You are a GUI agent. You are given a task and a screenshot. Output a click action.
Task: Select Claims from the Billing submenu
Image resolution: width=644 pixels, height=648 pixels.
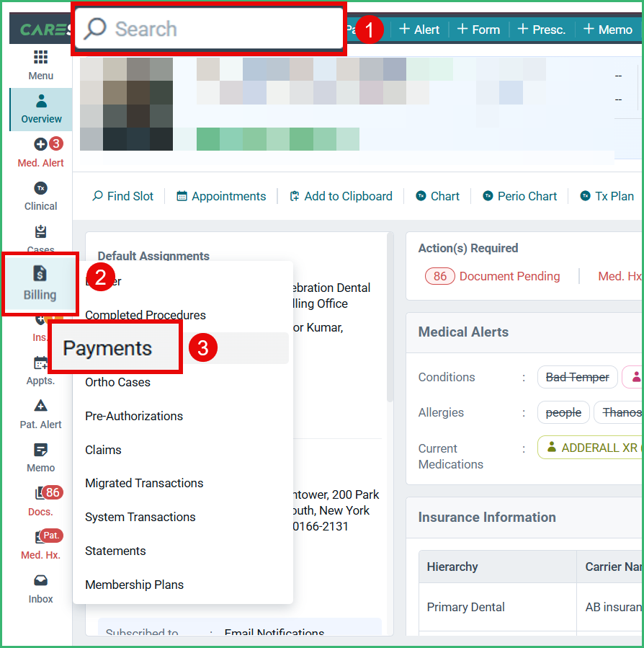103,450
